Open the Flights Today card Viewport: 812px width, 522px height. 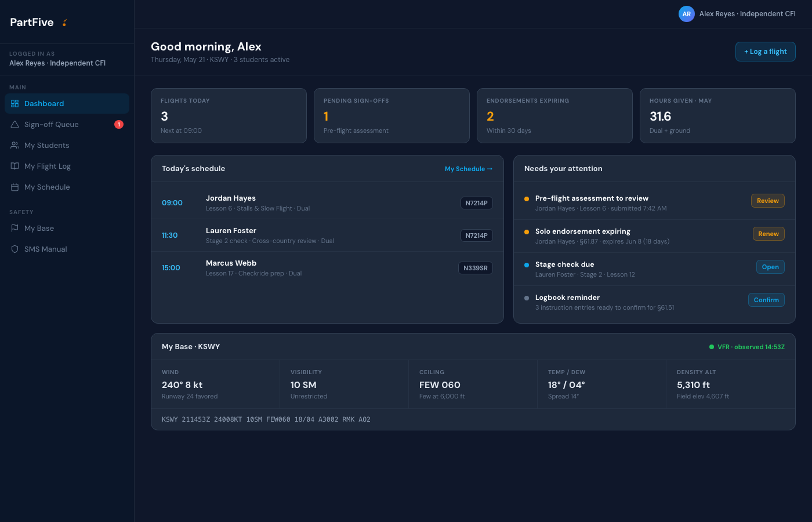229,115
